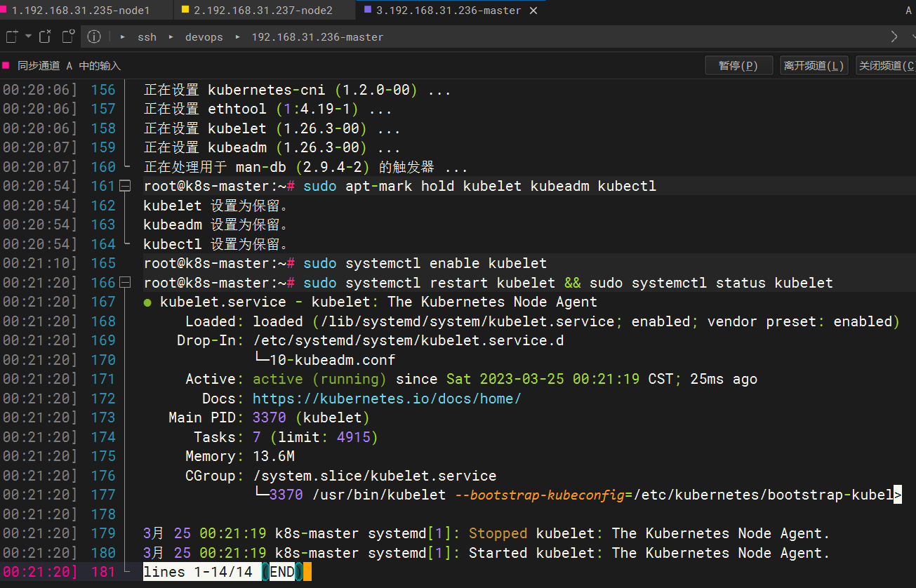This screenshot has height=588, width=916.
Task: Click the Tasks limit value 4915
Action: click(x=354, y=437)
